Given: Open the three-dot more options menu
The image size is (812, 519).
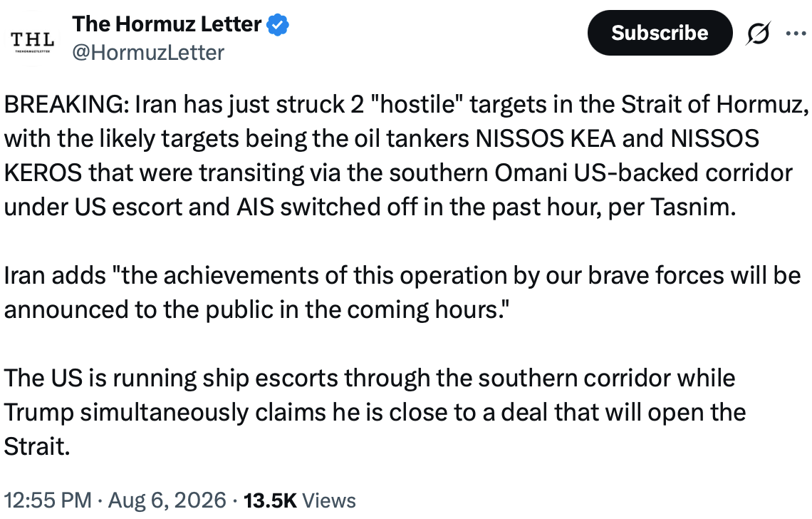Looking at the screenshot, I should tap(796, 34).
